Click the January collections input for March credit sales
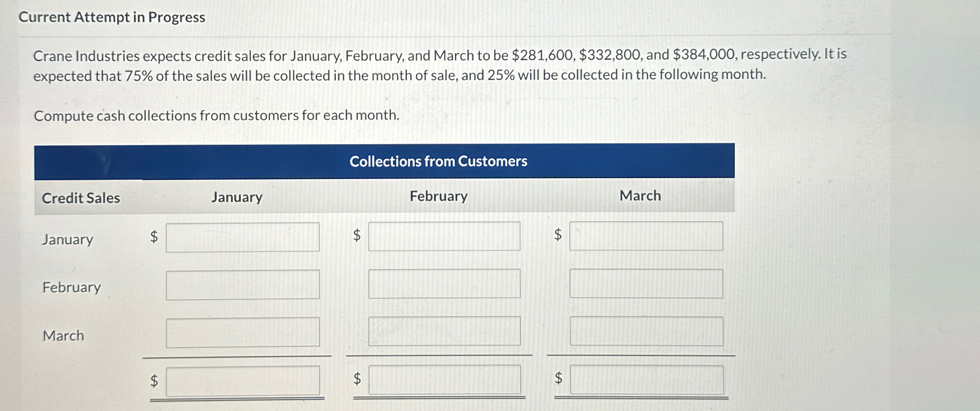 coord(242,332)
